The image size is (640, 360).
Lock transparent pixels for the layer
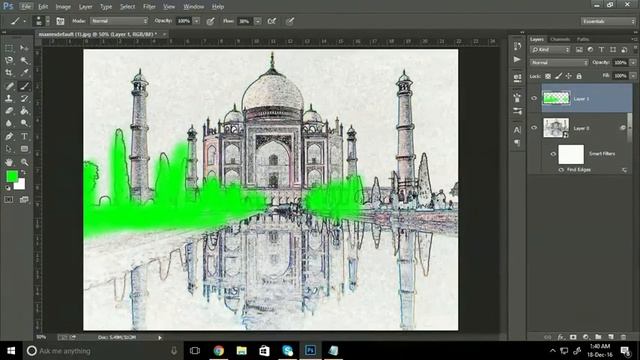click(x=548, y=76)
